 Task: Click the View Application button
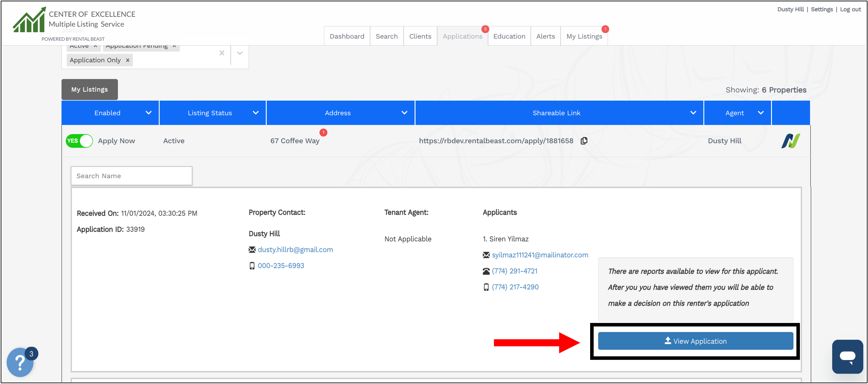[695, 341]
